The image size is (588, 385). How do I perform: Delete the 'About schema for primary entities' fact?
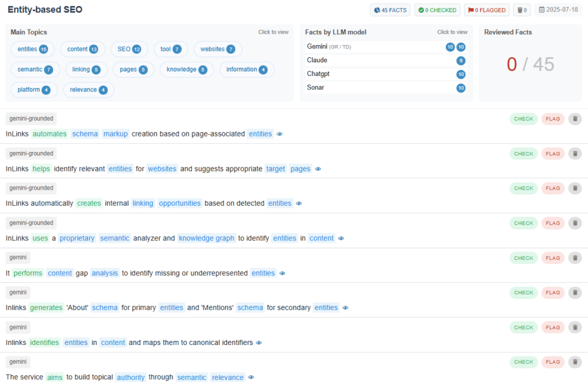[x=575, y=292]
